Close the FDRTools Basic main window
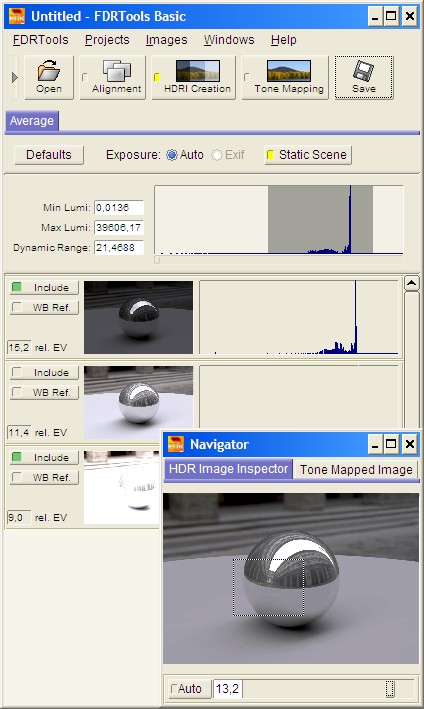Screen dimensions: 424x709 coord(410,17)
